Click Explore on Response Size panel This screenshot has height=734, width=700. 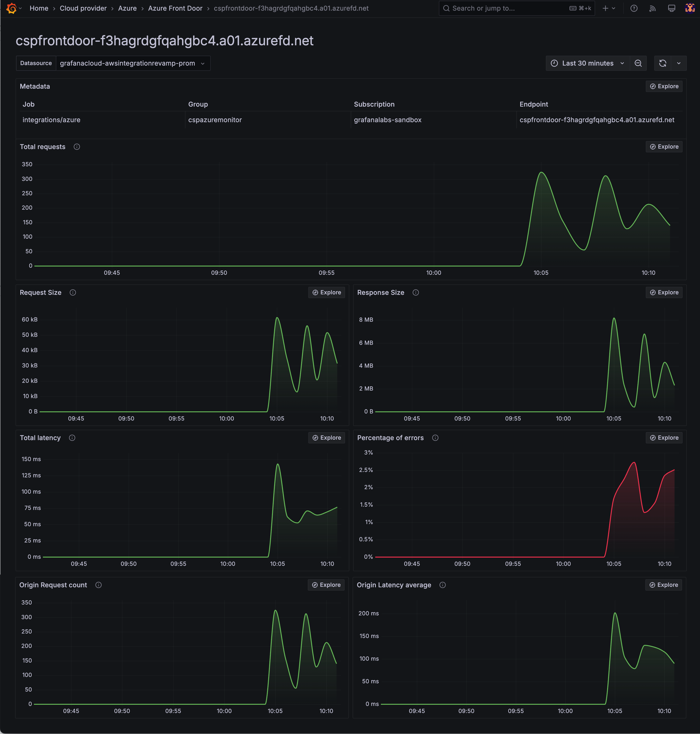pos(664,293)
